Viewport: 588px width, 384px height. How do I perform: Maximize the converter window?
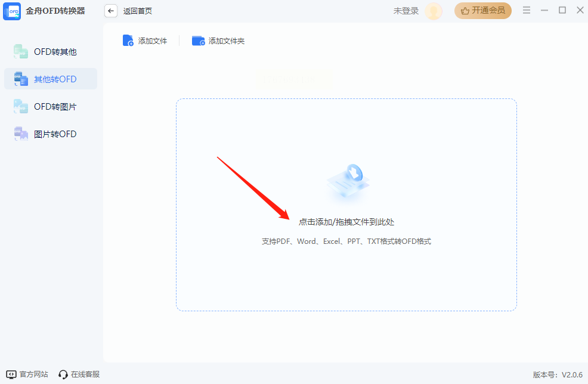click(562, 10)
